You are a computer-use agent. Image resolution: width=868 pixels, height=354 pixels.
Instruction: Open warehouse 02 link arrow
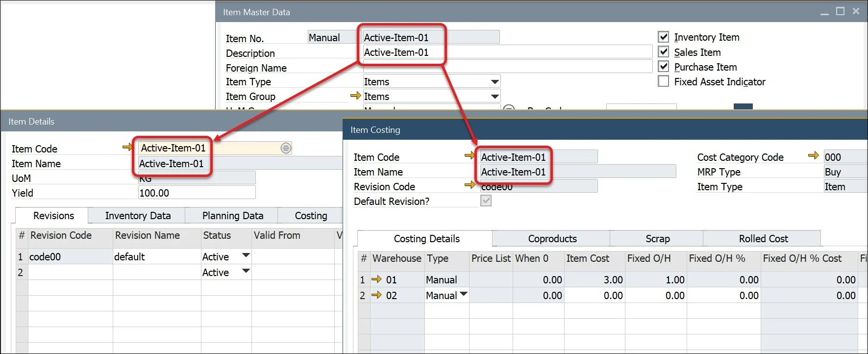coord(376,295)
